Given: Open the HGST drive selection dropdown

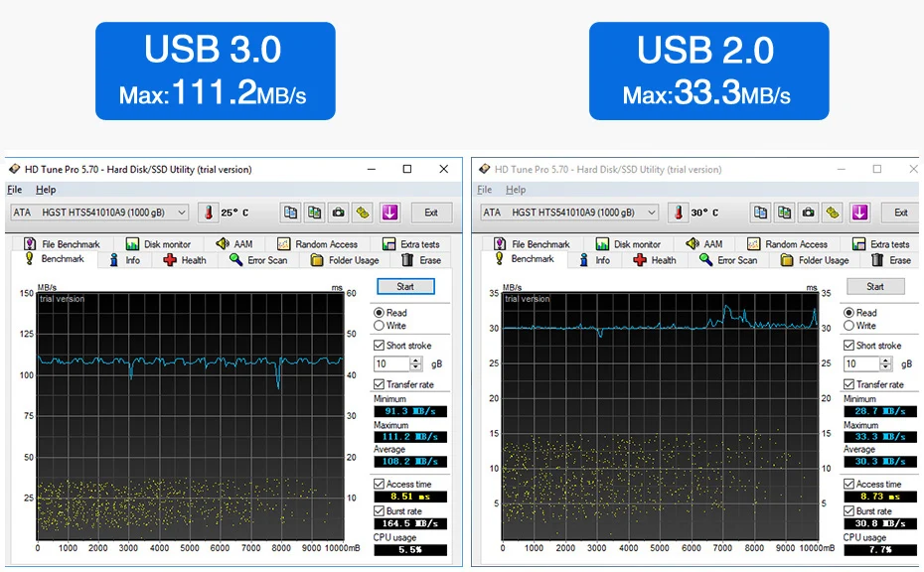Looking at the screenshot, I should 181,212.
